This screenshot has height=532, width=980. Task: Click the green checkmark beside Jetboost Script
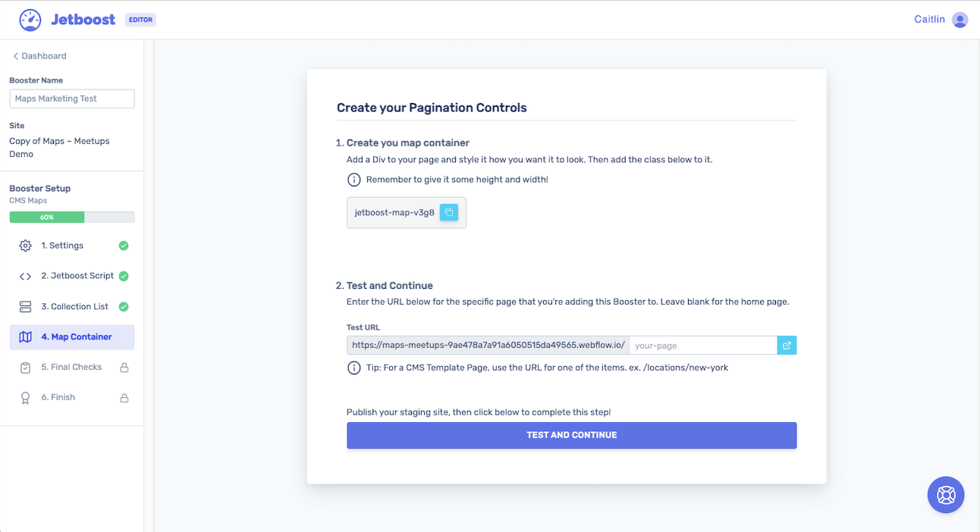tap(124, 276)
